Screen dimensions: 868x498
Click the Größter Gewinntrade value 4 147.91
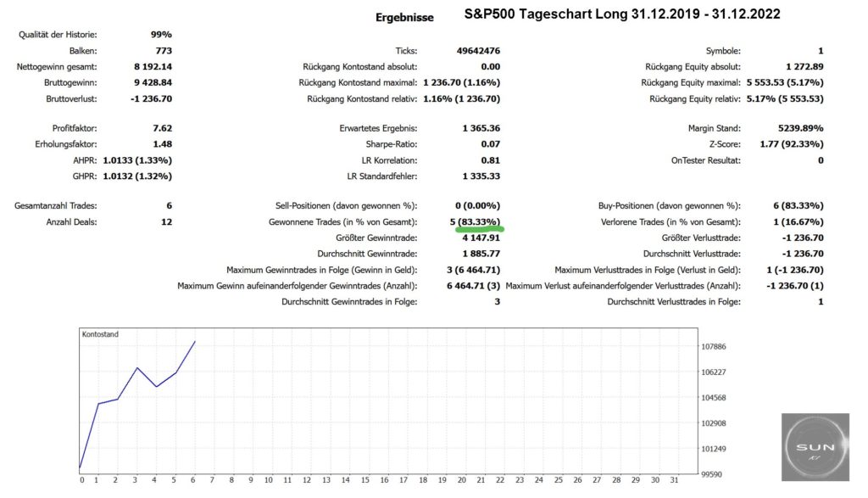[478, 238]
